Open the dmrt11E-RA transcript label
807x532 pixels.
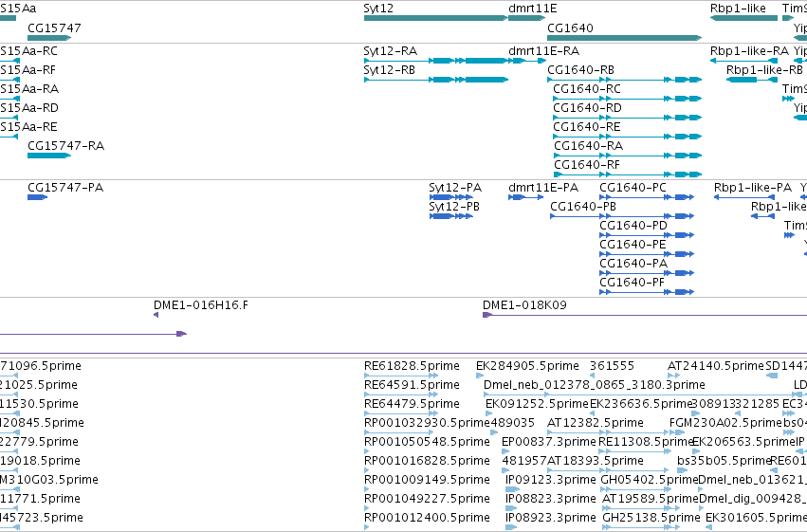coord(544,51)
